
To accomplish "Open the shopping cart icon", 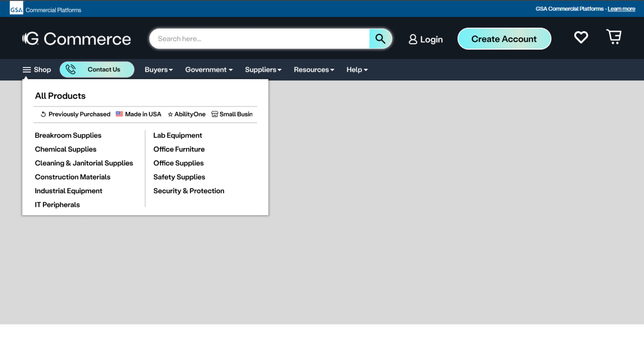I will pos(614,37).
